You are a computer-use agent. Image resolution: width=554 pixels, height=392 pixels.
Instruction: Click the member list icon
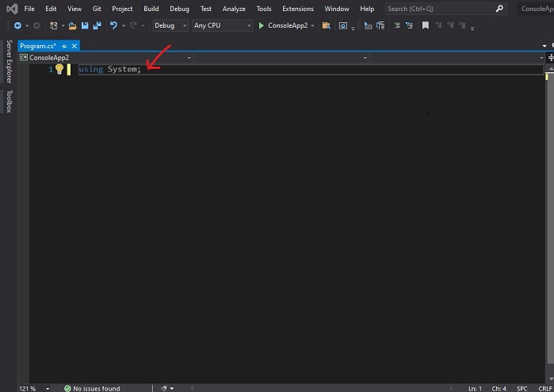[380, 25]
